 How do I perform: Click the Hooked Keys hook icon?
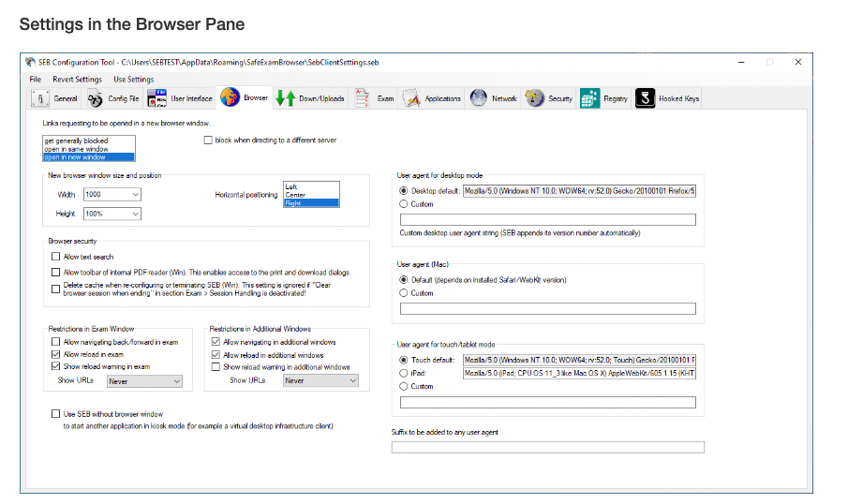tap(646, 98)
